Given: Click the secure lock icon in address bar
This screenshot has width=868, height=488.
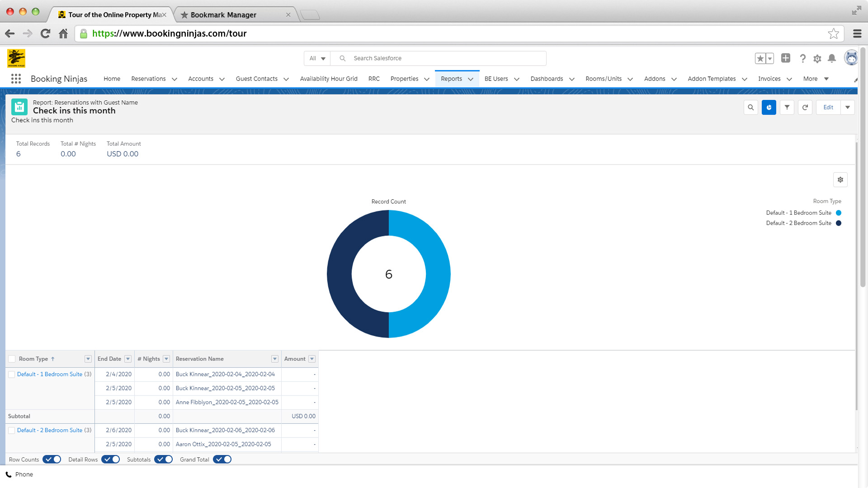Looking at the screenshot, I should [x=84, y=33].
